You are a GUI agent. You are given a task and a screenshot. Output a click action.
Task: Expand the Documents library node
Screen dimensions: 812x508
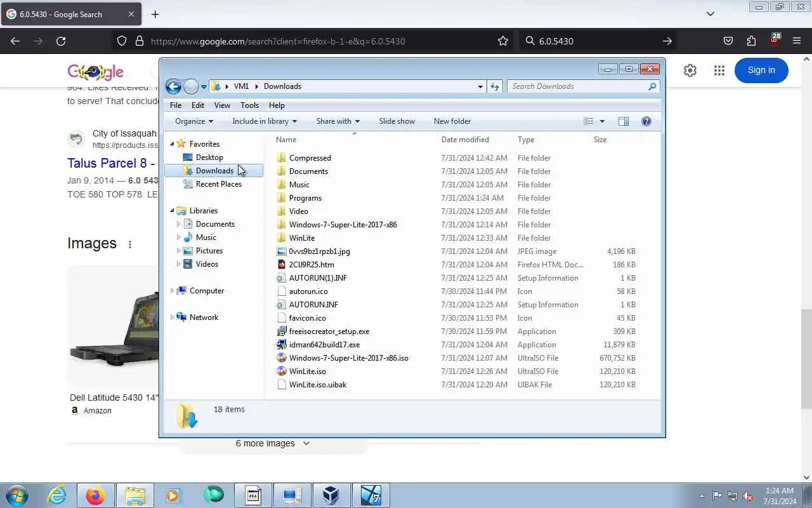pyautogui.click(x=178, y=224)
